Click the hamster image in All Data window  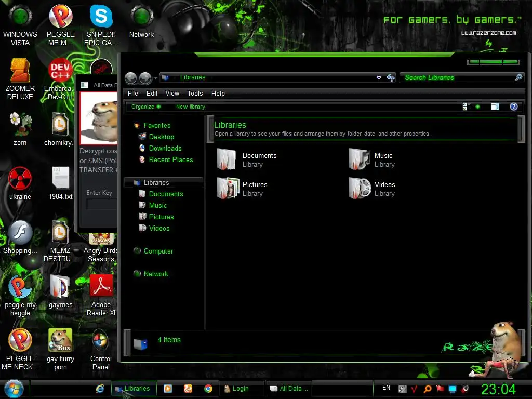[99, 118]
